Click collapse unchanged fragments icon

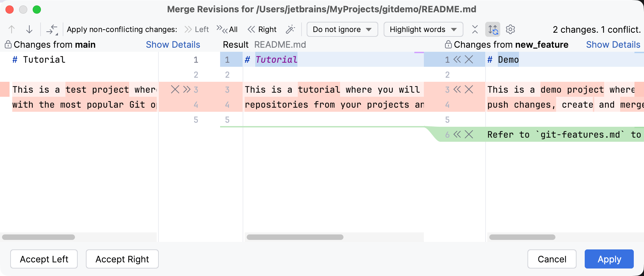[475, 30]
